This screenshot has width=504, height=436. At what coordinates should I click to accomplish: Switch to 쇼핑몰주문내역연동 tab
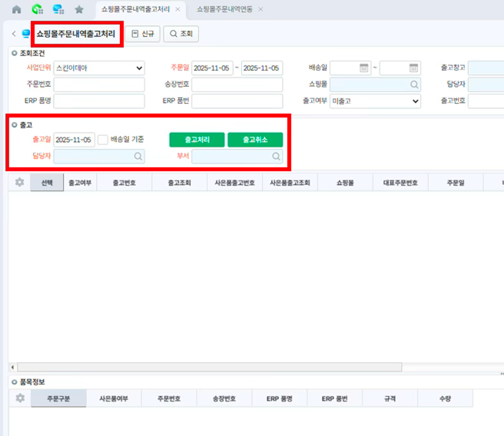click(x=223, y=9)
